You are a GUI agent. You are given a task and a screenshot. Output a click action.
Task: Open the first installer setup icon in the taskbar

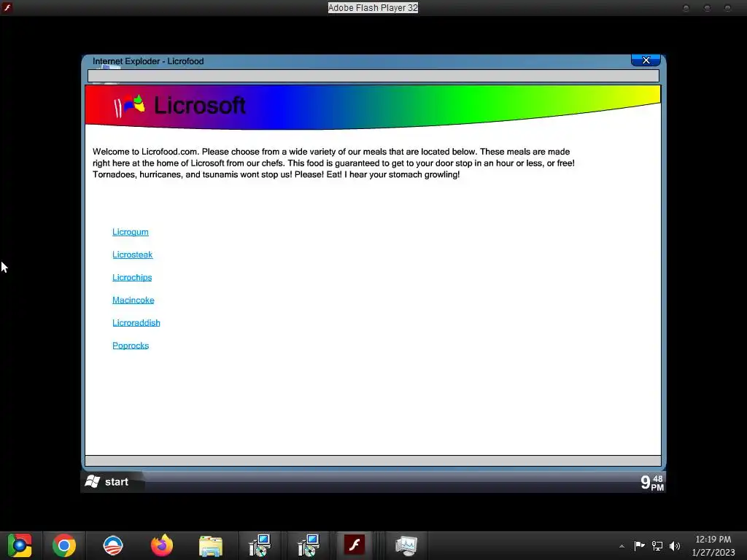[x=260, y=545]
